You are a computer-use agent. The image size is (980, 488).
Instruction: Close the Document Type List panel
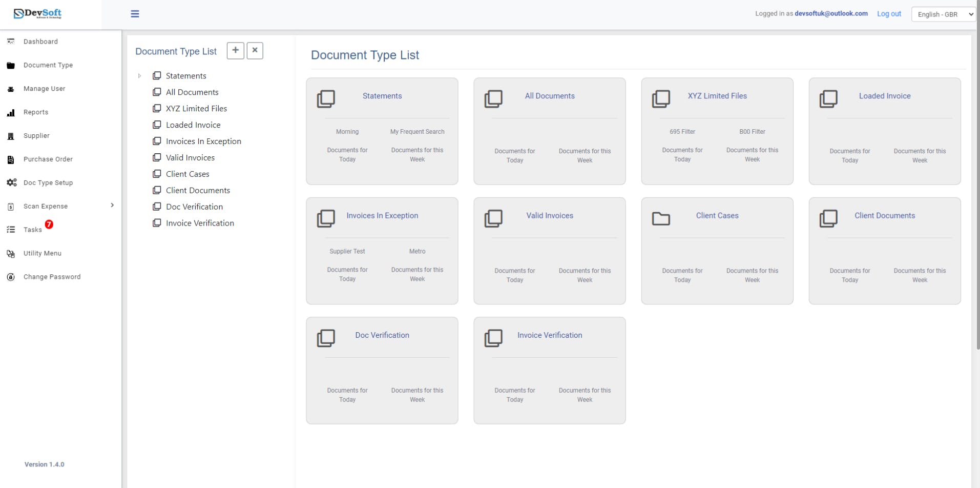255,50
